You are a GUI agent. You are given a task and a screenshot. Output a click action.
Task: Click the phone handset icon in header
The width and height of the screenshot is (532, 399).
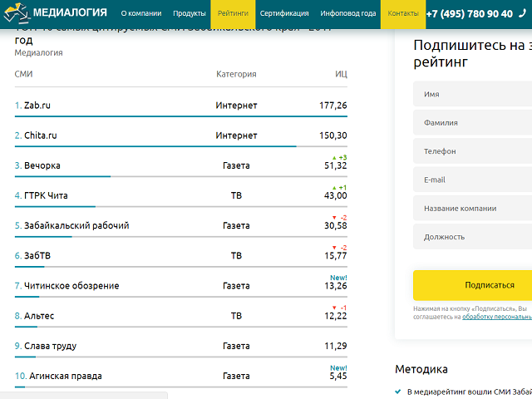pyautogui.click(x=523, y=13)
